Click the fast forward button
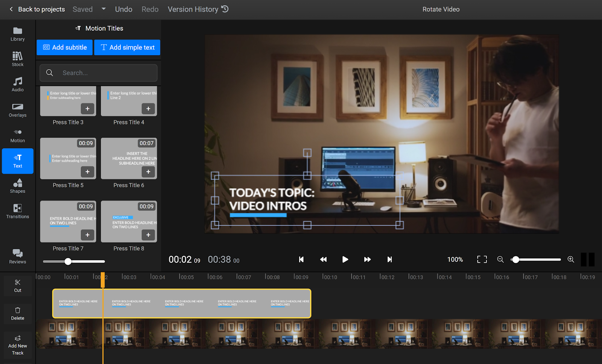 pos(368,259)
